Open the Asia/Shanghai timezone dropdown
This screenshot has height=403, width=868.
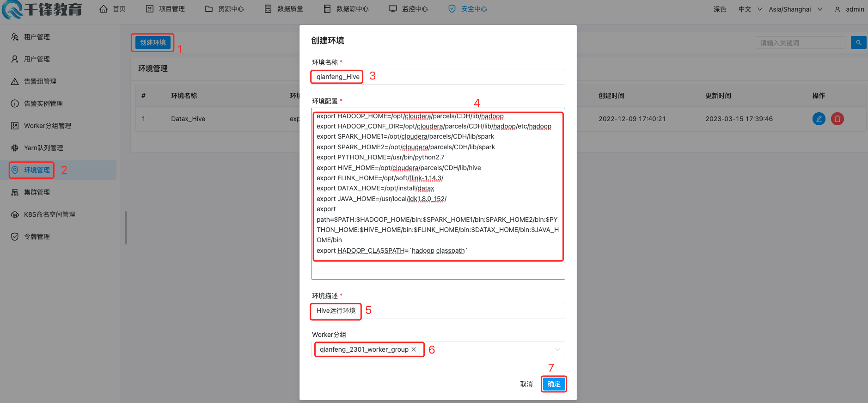coord(795,9)
